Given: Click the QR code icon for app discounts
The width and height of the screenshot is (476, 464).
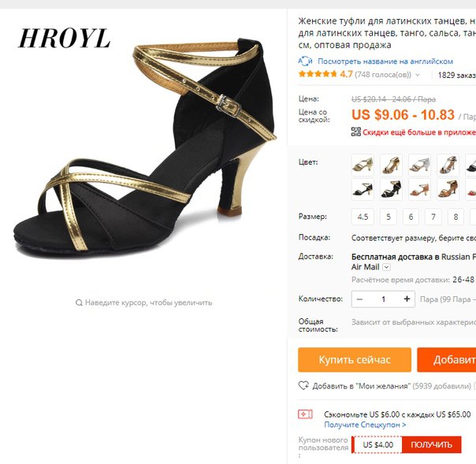Looking at the screenshot, I should tap(355, 132).
